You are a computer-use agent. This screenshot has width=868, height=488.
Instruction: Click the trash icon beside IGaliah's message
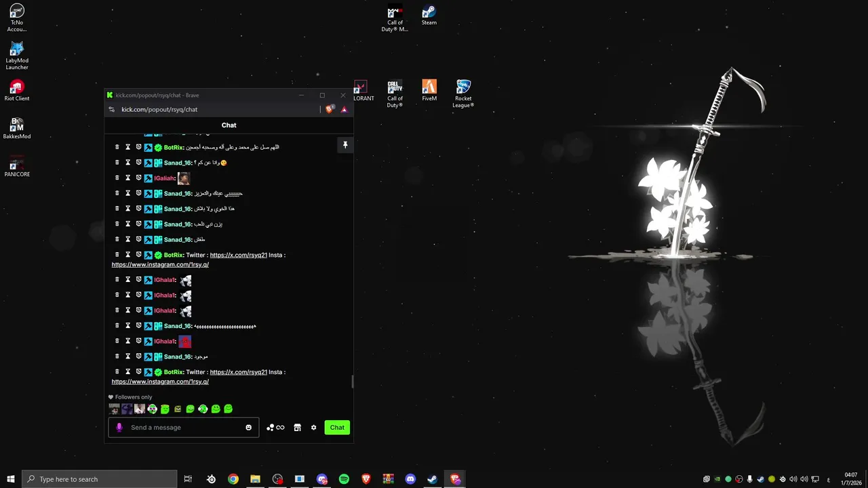(117, 178)
